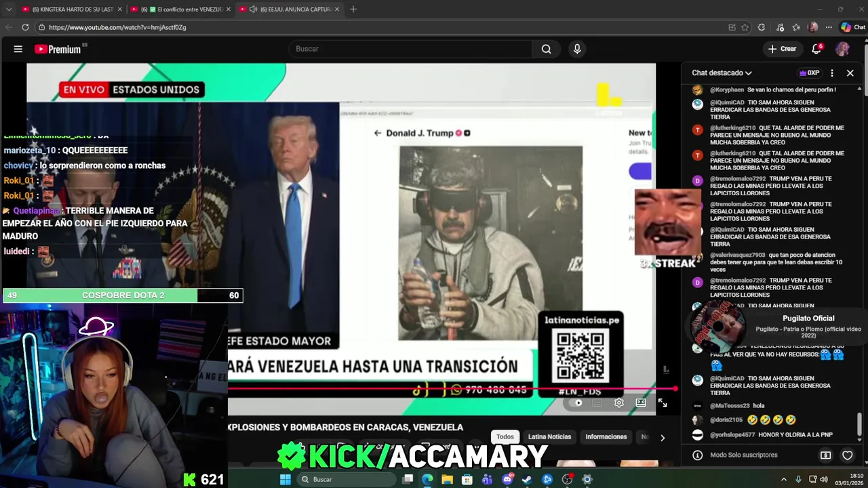Open Windows Settings gear on taskbar
Viewport: 868px width, 488px height.
coord(587,479)
